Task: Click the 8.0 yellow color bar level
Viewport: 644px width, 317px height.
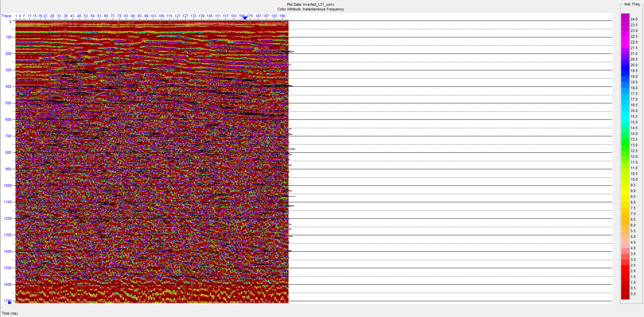Action: [x=625, y=202]
